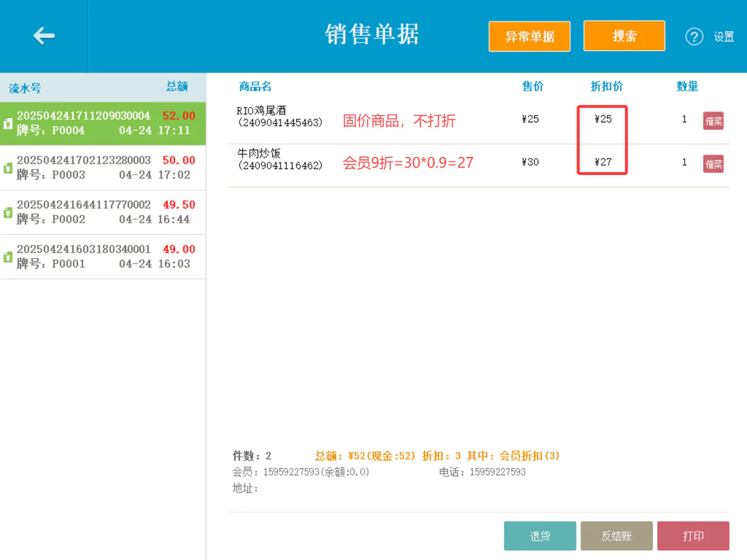This screenshot has height=560, width=747.
Task: Click the 售价 column header
Action: coord(532,86)
